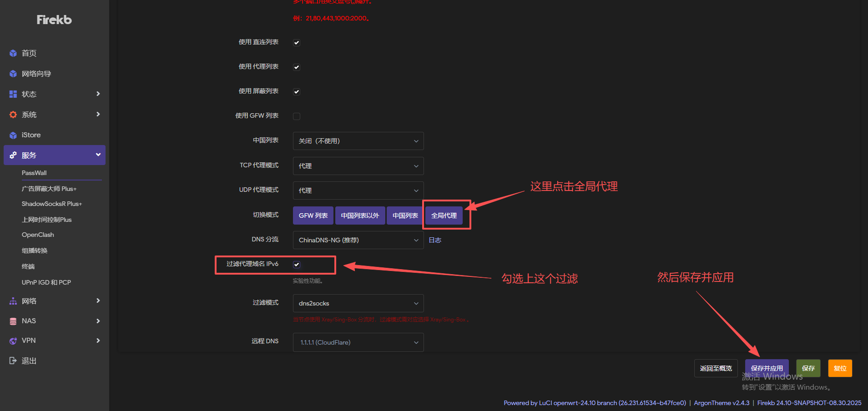Open OpenClash in the services submenu
Image resolution: width=868 pixels, height=411 pixels.
[x=38, y=235]
